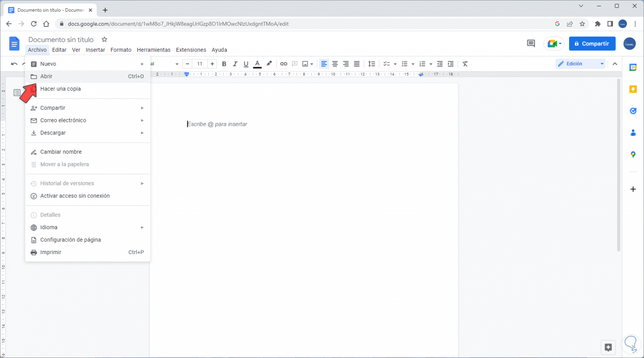Image resolution: width=644 pixels, height=358 pixels.
Task: Open Google Calendar in the side panel
Action: (633, 67)
